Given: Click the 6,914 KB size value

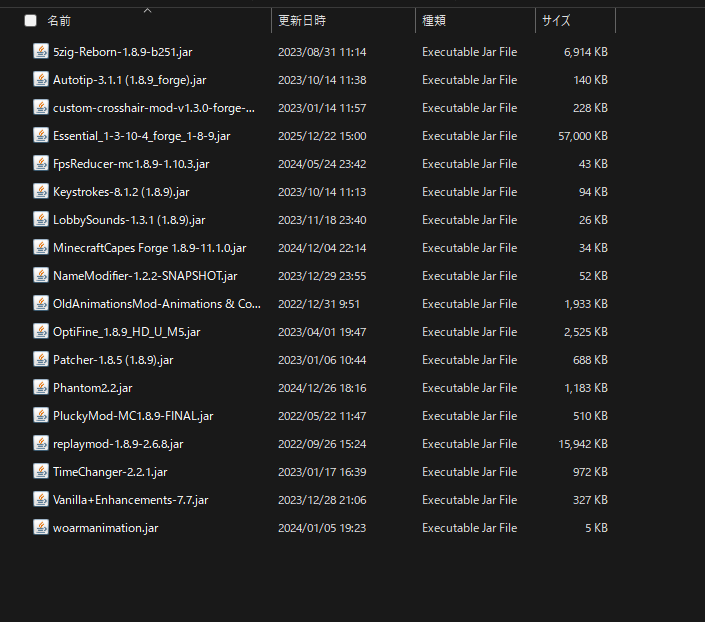Looking at the screenshot, I should click(586, 52).
